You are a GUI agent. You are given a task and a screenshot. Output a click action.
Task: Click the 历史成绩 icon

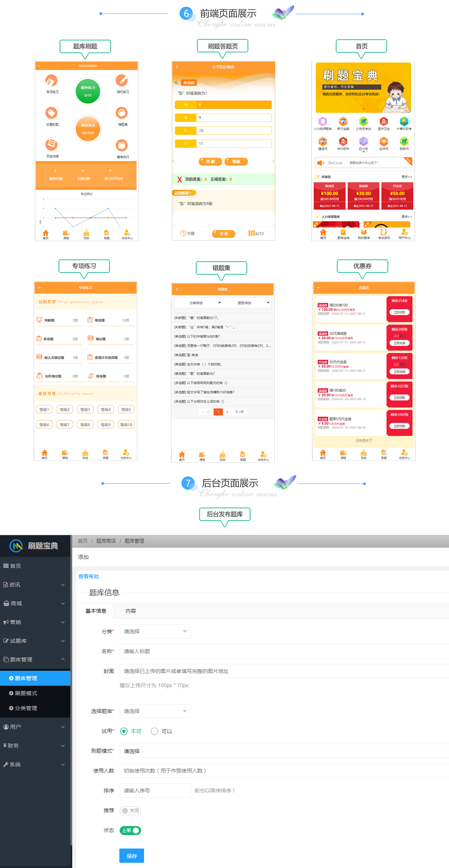51,144
